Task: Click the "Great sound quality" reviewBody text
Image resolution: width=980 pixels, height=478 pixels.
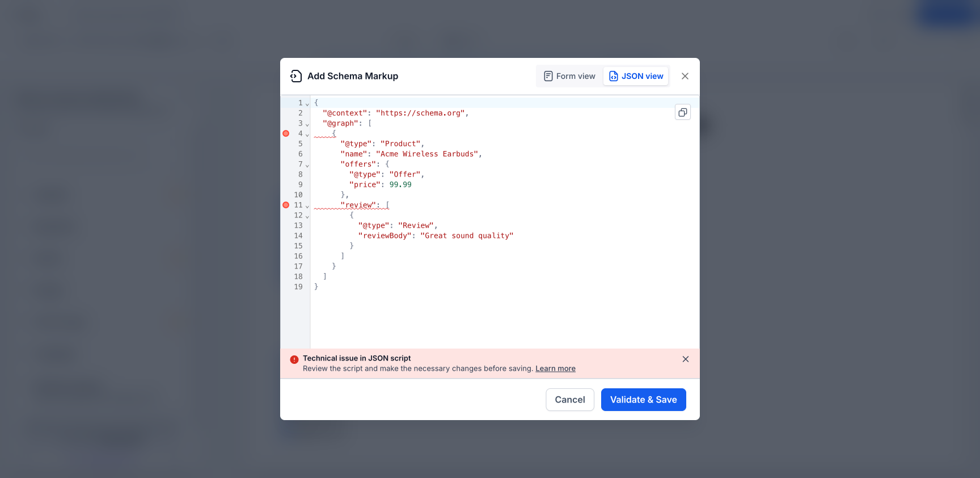Action: click(x=467, y=236)
